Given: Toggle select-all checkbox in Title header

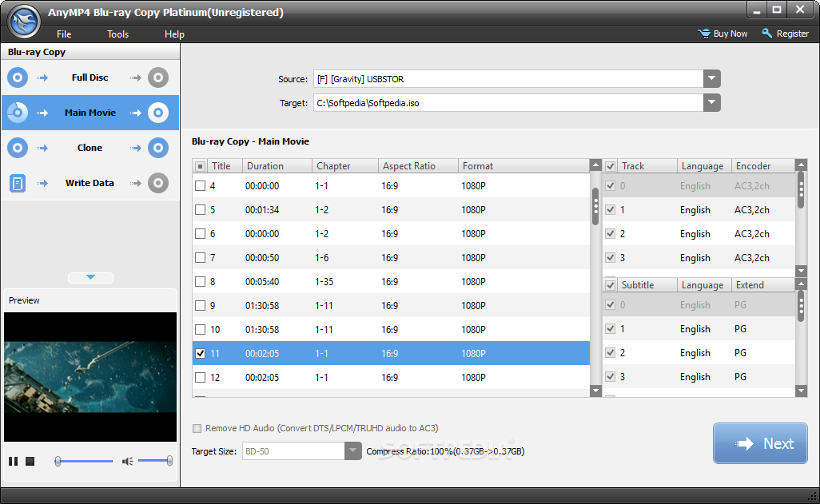Looking at the screenshot, I should tap(200, 166).
